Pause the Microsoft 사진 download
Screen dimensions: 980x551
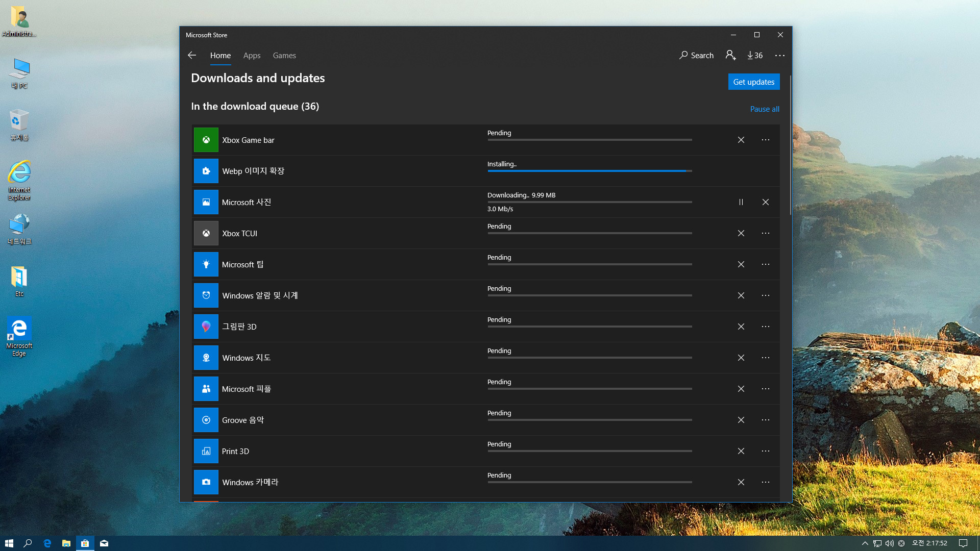741,202
